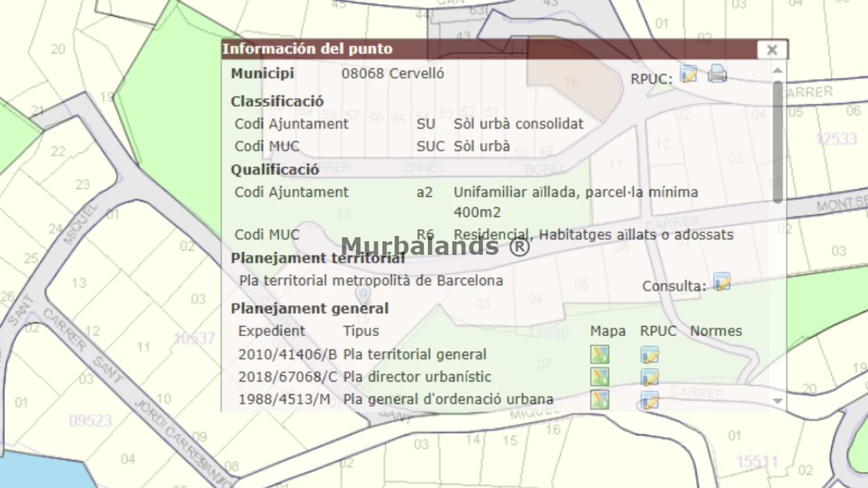Click the scroll down arrow in the info panel

[778, 401]
